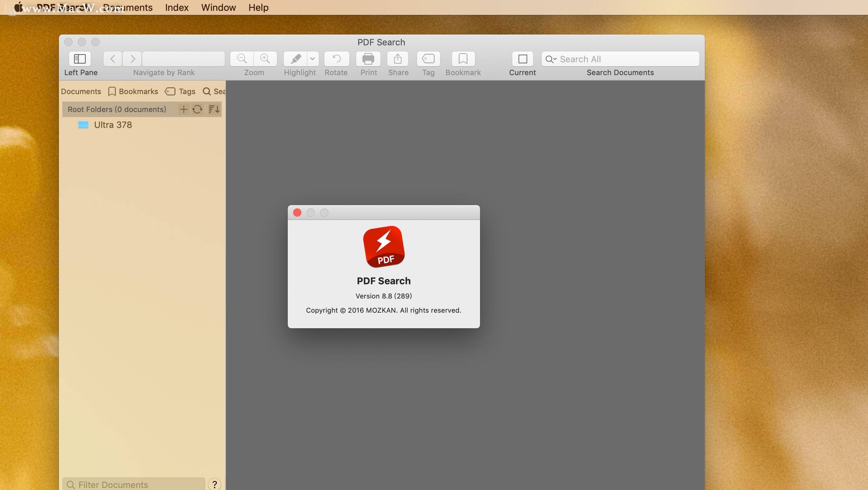
Task: Click the PDF Search app icon in About
Action: (384, 247)
